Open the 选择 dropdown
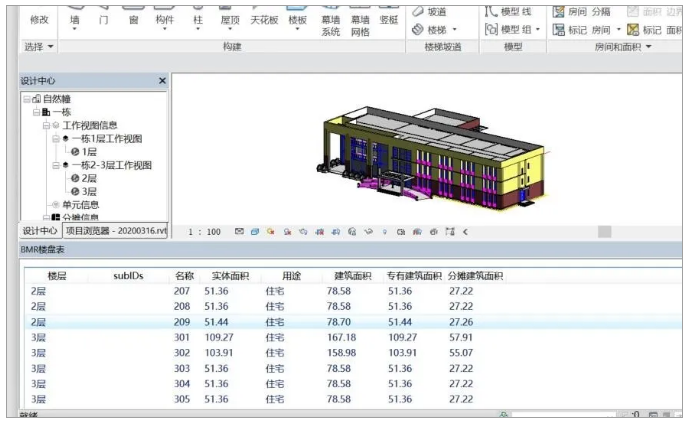This screenshot has height=423, width=690. pos(39,46)
